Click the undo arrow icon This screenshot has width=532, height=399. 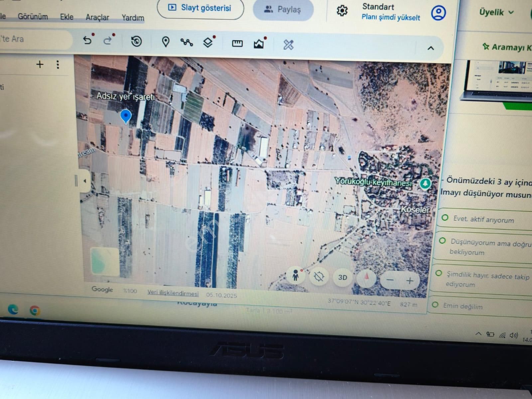[x=87, y=40]
